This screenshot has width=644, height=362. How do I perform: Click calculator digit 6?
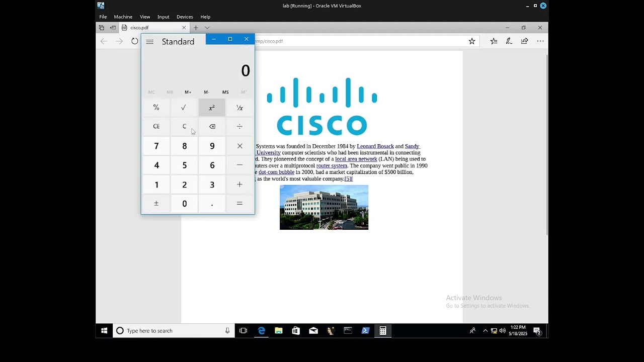click(x=212, y=165)
